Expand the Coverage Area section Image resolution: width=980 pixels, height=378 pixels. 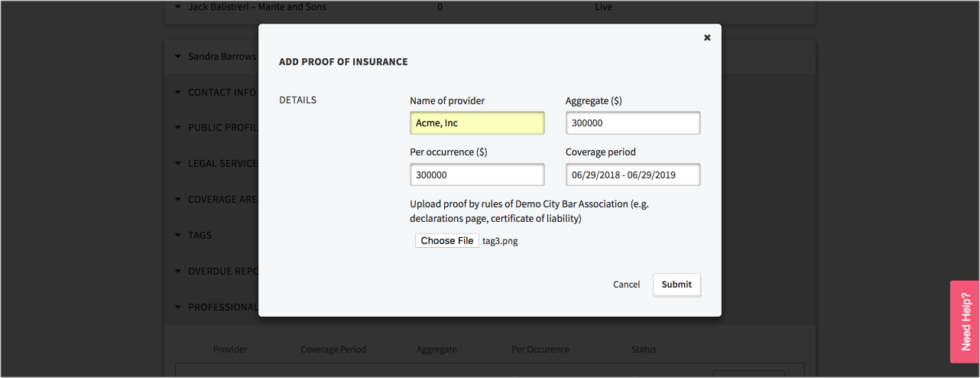179,200
